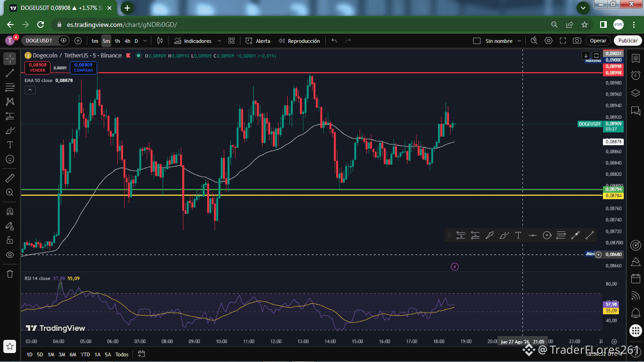The image size is (644, 362).
Task: Click the Operar trade button
Action: 598,41
